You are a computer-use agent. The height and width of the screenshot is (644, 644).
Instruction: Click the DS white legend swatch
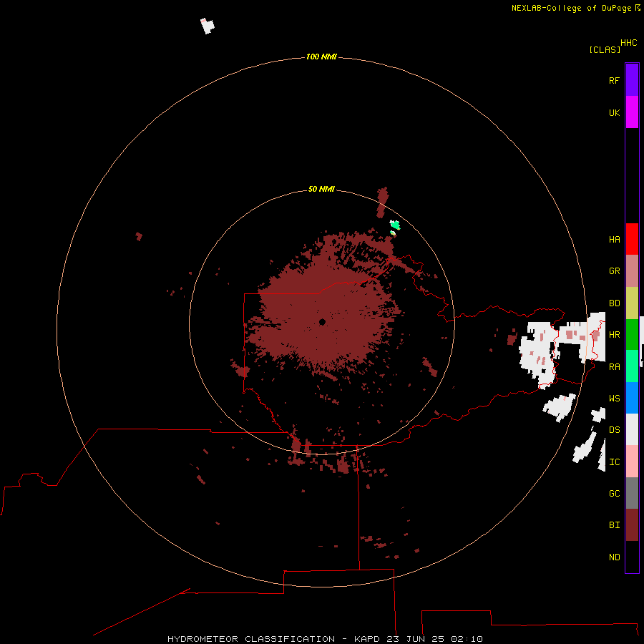click(632, 429)
